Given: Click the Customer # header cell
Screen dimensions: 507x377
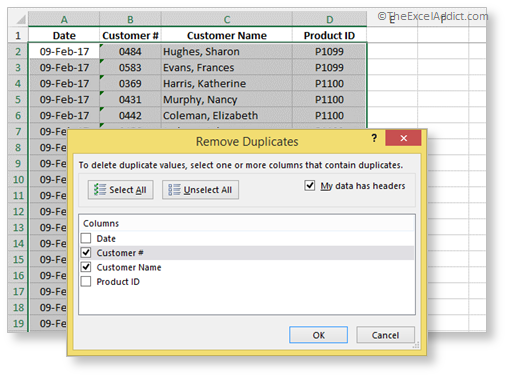Looking at the screenshot, I should point(130,35).
